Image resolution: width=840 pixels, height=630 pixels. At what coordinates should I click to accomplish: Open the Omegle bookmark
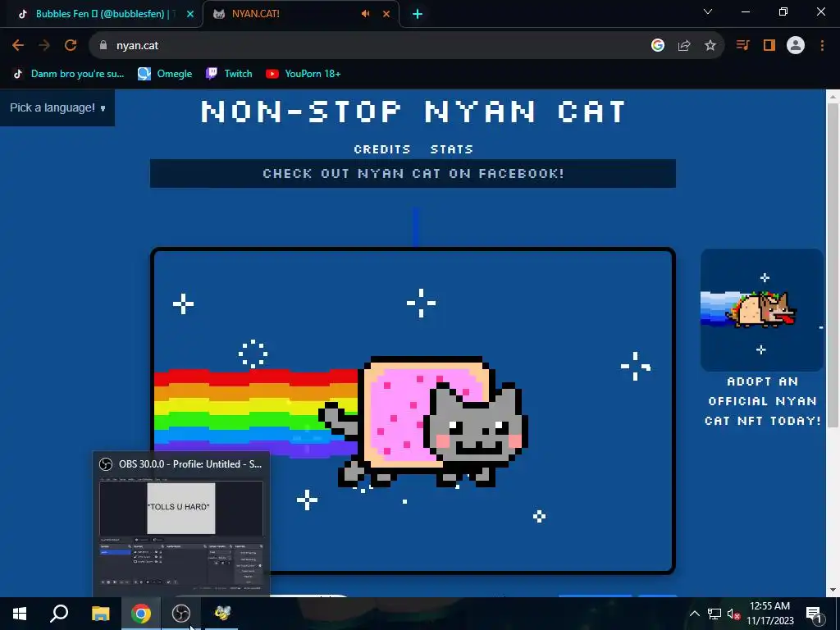[x=165, y=74]
